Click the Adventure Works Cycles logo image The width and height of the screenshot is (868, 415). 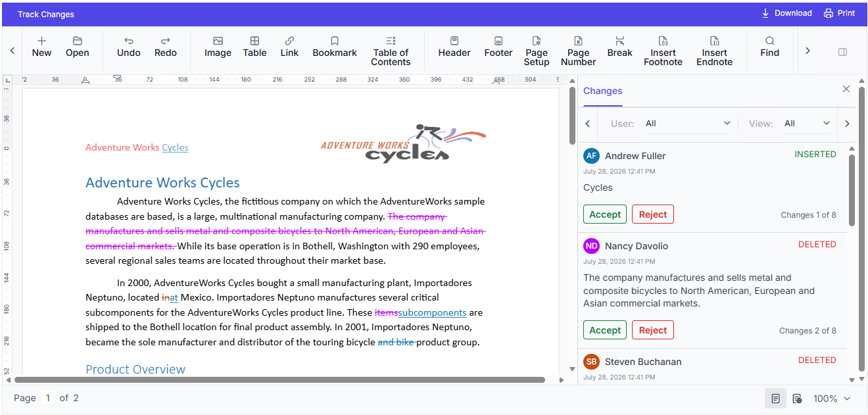point(403,143)
